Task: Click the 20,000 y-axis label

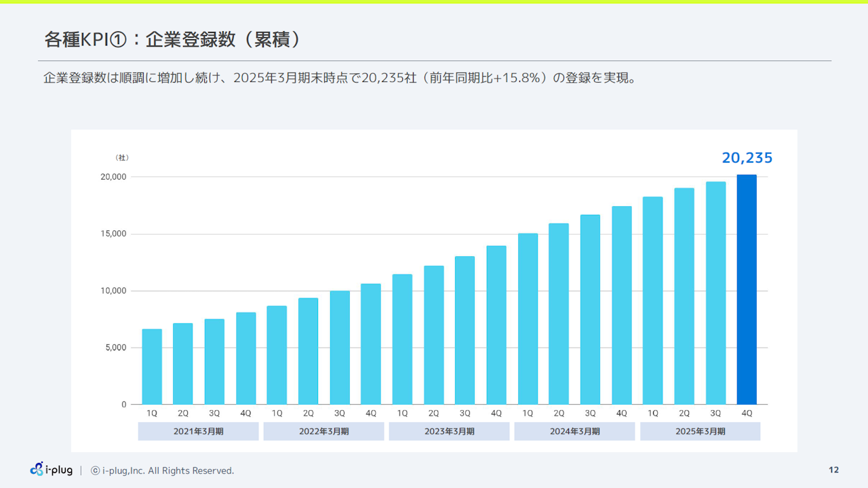Action: (114, 177)
